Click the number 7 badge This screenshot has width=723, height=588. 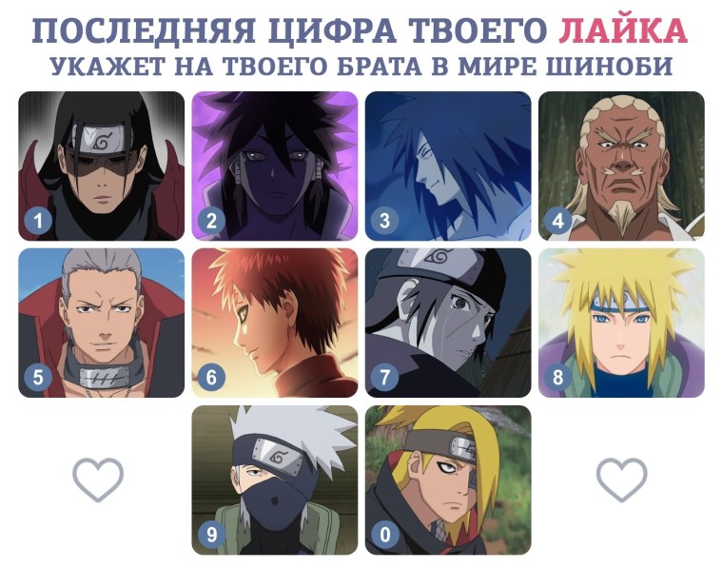pyautogui.click(x=384, y=378)
